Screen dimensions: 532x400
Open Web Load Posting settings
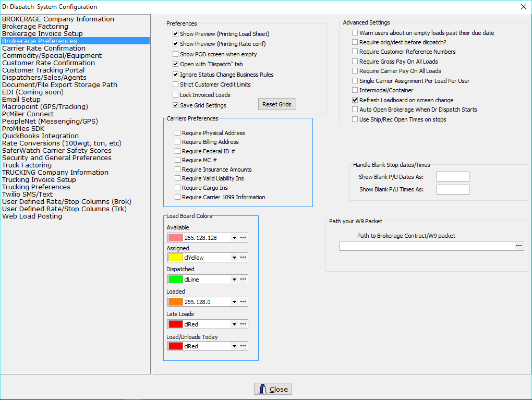pyautogui.click(x=75, y=216)
